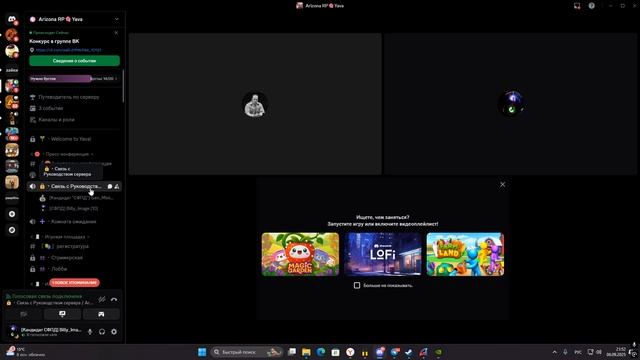The width and height of the screenshot is (640, 360).
Task: Launch the LoFi video playlist
Action: (383, 254)
